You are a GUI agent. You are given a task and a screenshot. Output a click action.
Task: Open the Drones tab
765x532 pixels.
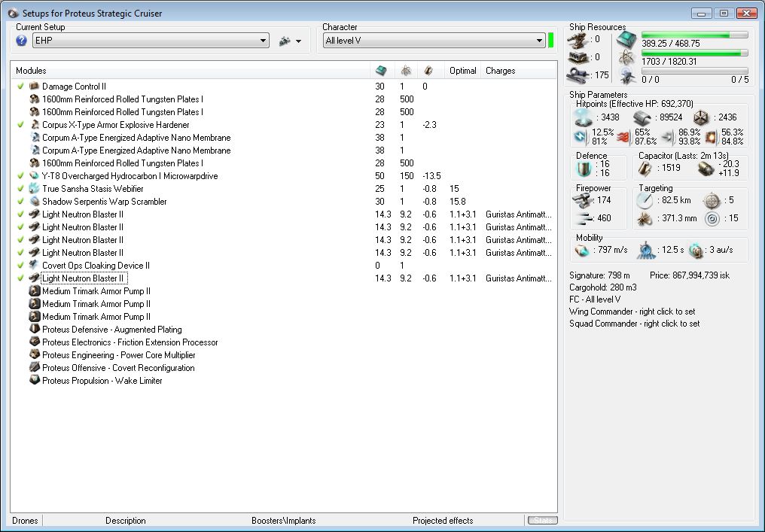(25, 521)
